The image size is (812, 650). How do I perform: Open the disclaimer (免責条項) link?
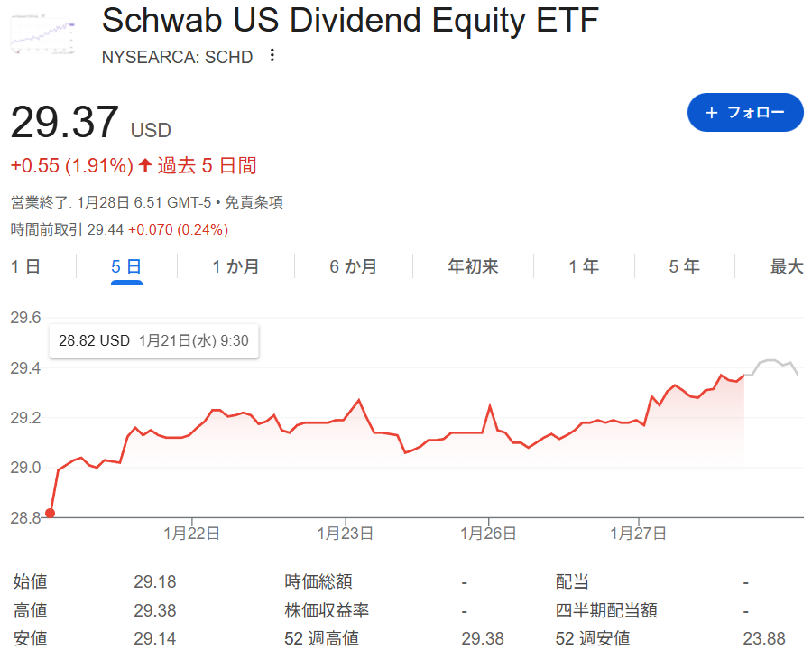coord(254,203)
